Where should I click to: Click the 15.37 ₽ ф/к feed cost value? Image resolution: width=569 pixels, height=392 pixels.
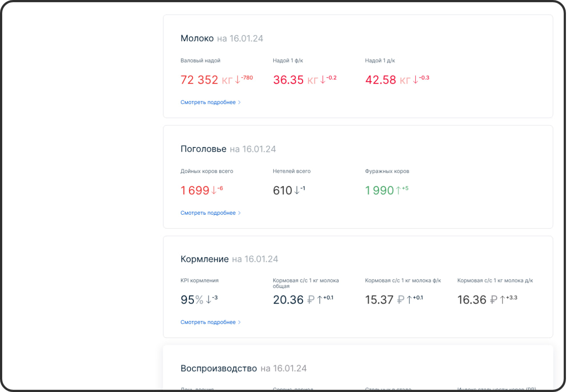point(379,300)
